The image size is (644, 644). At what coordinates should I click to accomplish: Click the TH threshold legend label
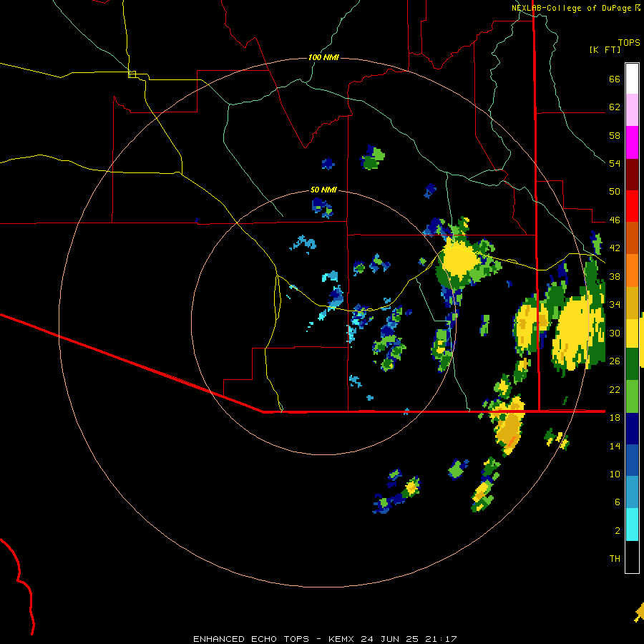click(x=615, y=559)
